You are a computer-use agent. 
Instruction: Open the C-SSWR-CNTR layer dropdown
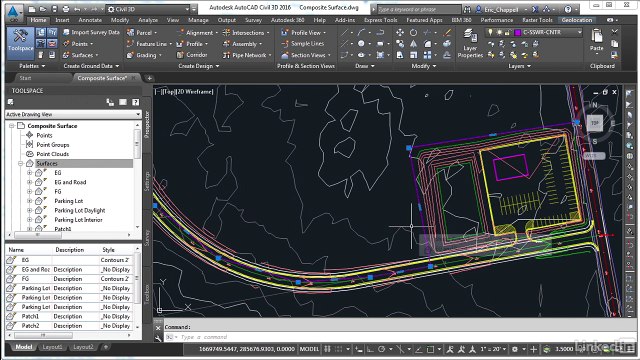point(579,32)
